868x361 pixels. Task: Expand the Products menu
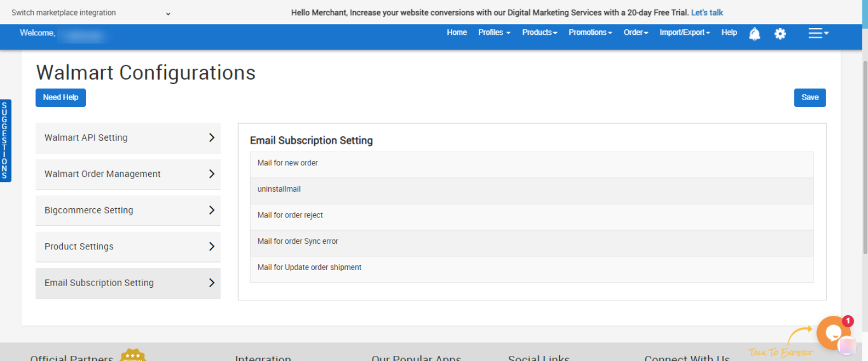pos(540,33)
